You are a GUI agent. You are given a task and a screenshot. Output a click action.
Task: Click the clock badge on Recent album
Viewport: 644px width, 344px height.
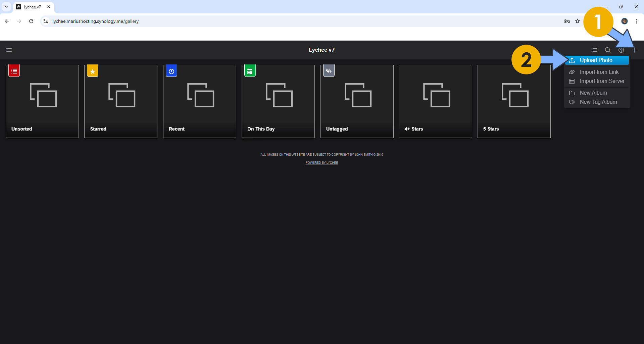pyautogui.click(x=171, y=70)
